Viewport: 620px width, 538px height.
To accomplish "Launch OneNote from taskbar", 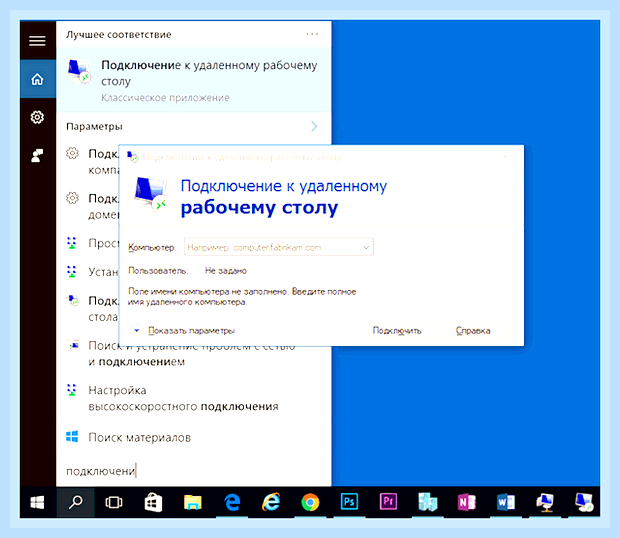I will click(x=467, y=502).
